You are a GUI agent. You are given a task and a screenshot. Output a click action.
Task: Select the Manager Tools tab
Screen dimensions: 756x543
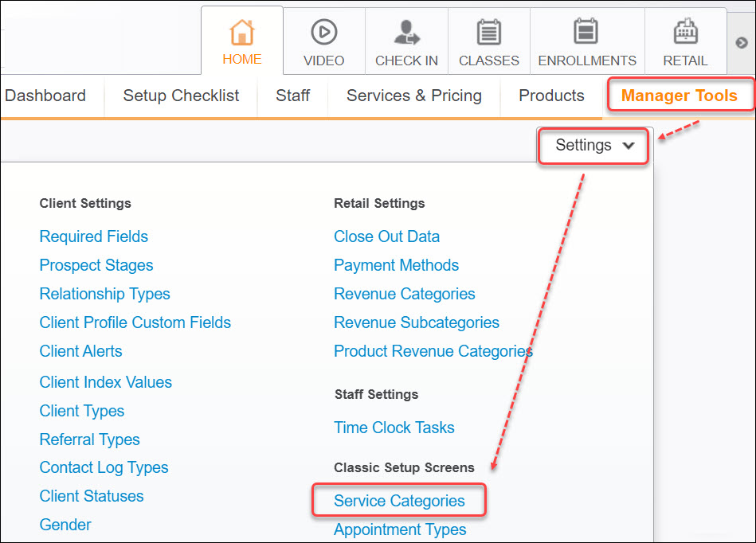(680, 95)
